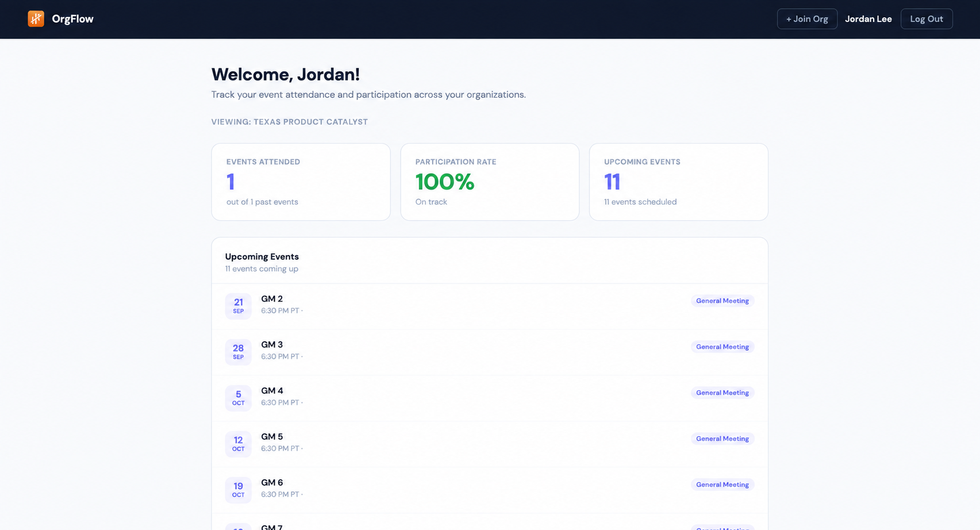980x530 pixels.
Task: Select the Participation Rate stat card
Action: (490, 182)
